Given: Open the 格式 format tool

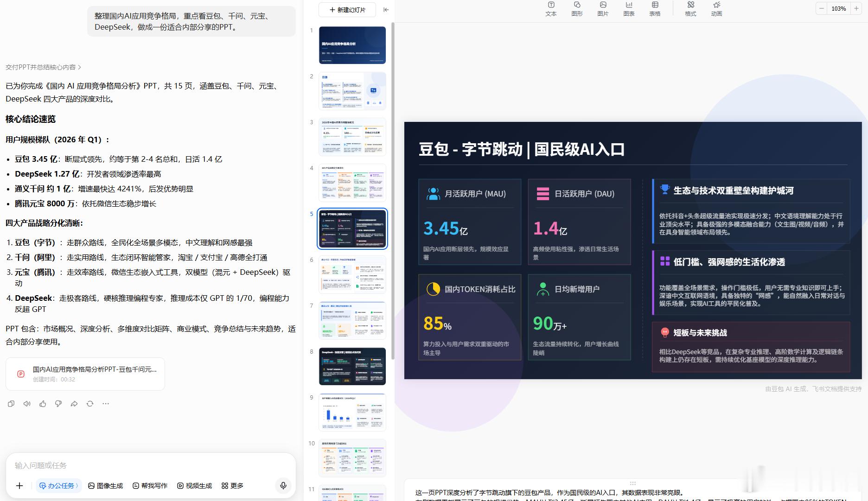Looking at the screenshot, I should pyautogui.click(x=690, y=9).
